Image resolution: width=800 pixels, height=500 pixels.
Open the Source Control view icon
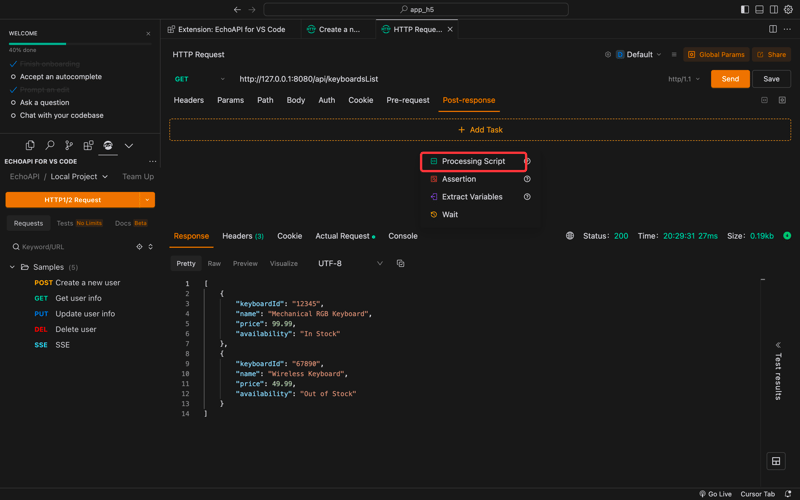[x=69, y=146]
